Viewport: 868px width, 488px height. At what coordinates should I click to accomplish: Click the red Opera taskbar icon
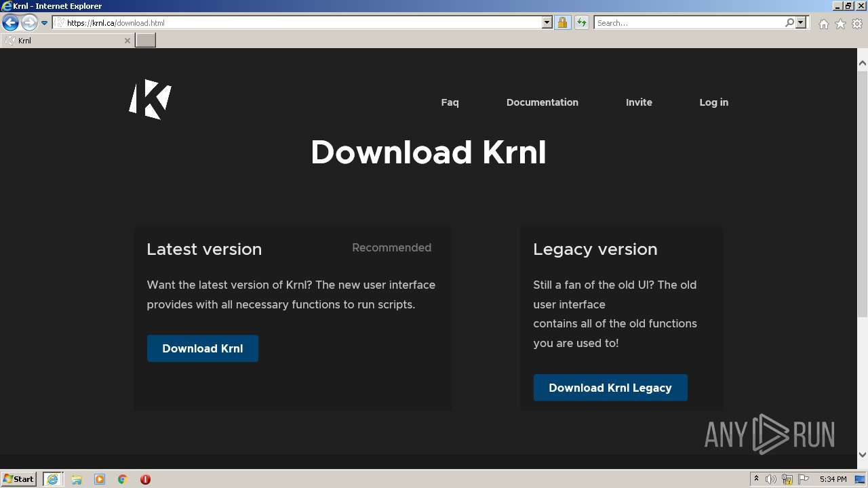coord(145,479)
